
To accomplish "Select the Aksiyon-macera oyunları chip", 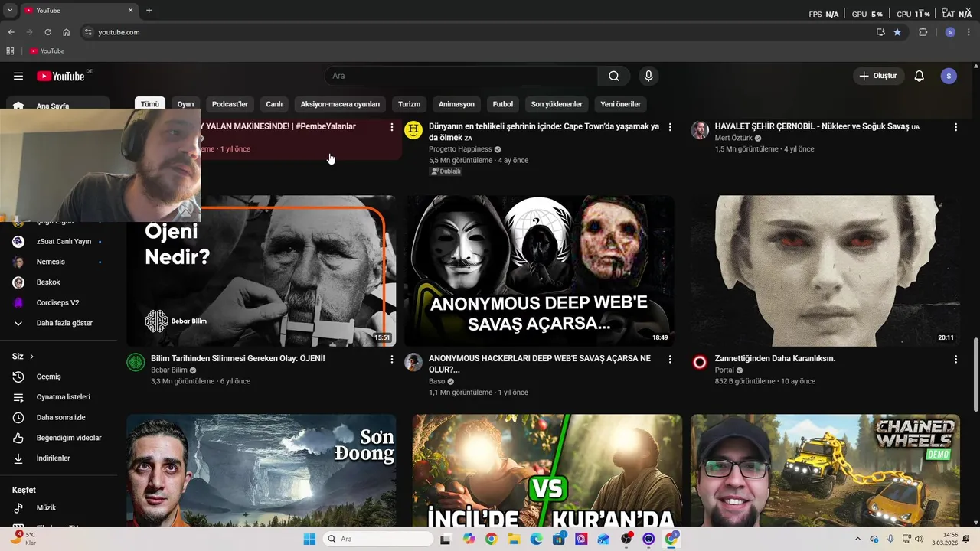I will tap(340, 104).
